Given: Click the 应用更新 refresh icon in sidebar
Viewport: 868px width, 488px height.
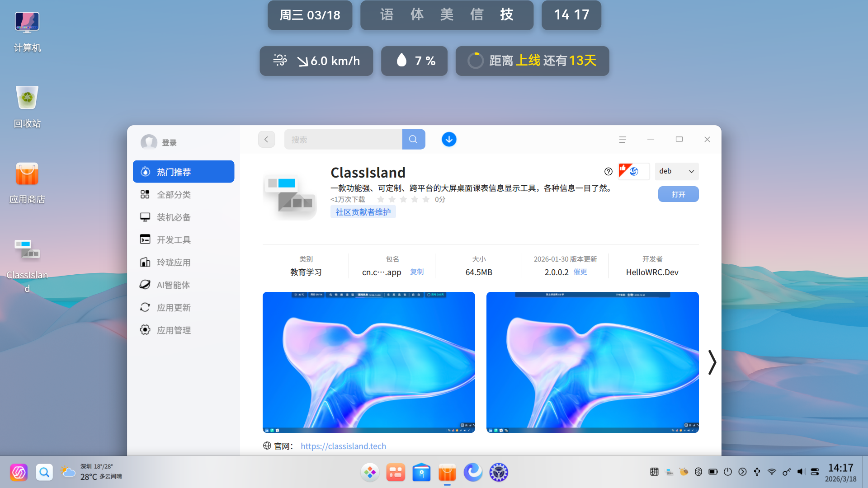Looking at the screenshot, I should pos(145,307).
